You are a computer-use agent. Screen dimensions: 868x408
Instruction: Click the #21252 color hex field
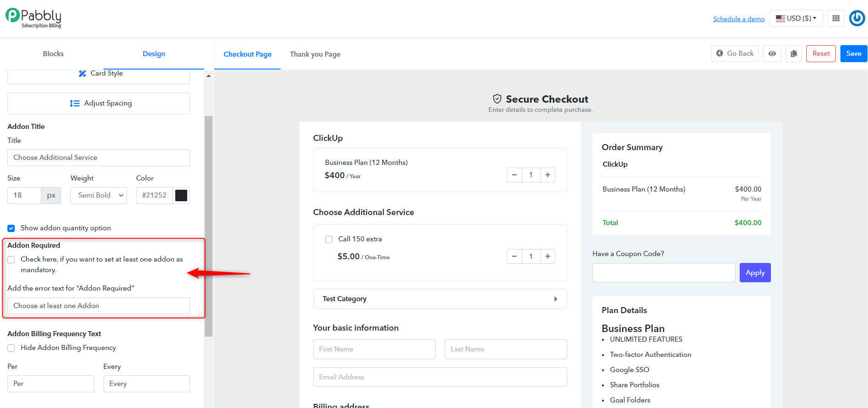pyautogui.click(x=155, y=195)
